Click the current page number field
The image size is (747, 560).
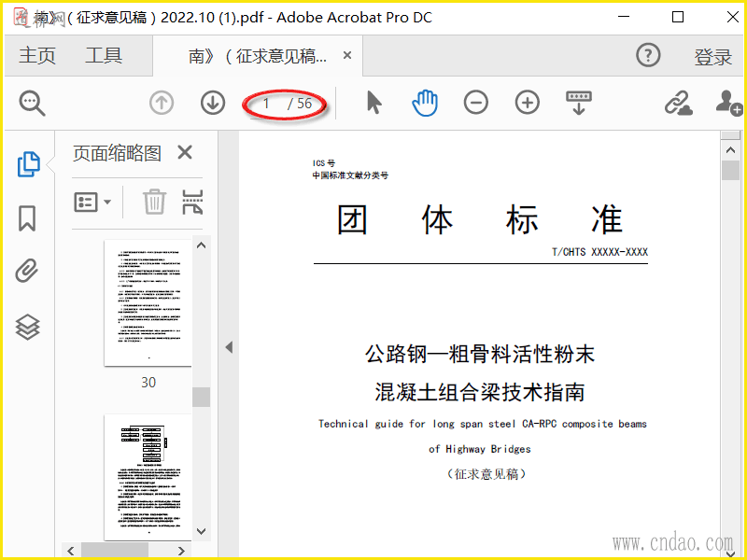click(266, 104)
